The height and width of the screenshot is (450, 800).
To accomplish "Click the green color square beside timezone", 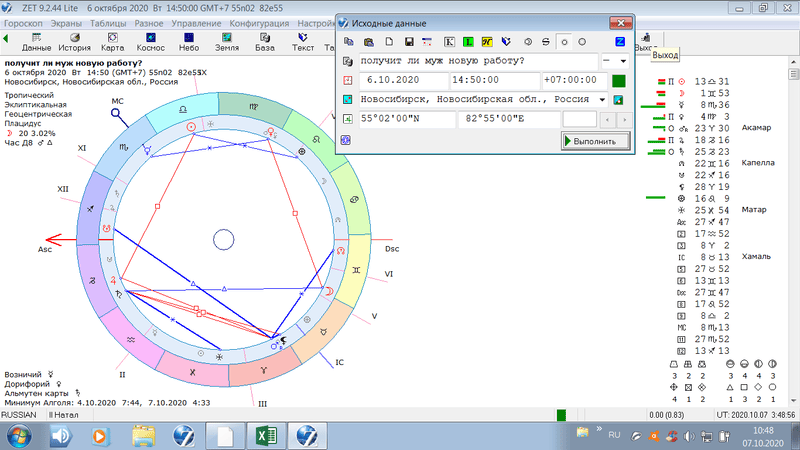I will tap(619, 80).
